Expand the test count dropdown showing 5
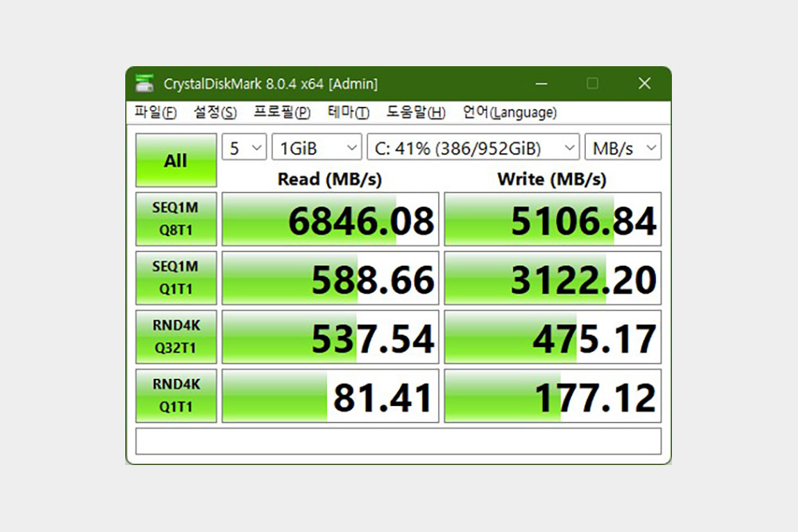The height and width of the screenshot is (532, 798). (x=244, y=148)
